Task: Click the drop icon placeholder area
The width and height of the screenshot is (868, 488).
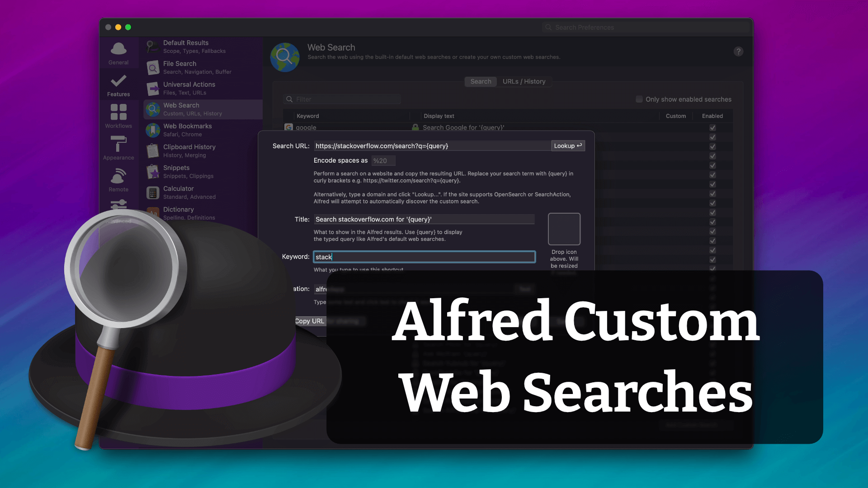Action: click(x=563, y=229)
